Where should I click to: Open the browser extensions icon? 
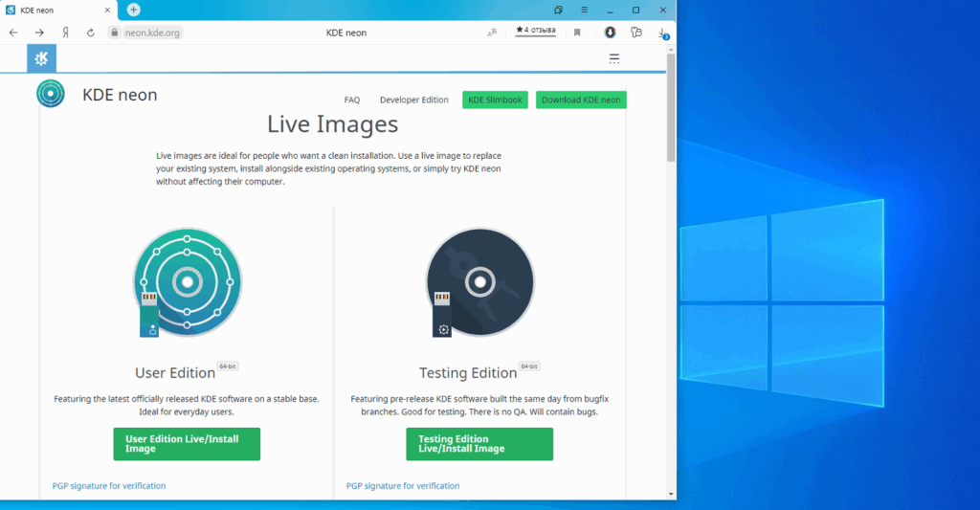(x=636, y=33)
